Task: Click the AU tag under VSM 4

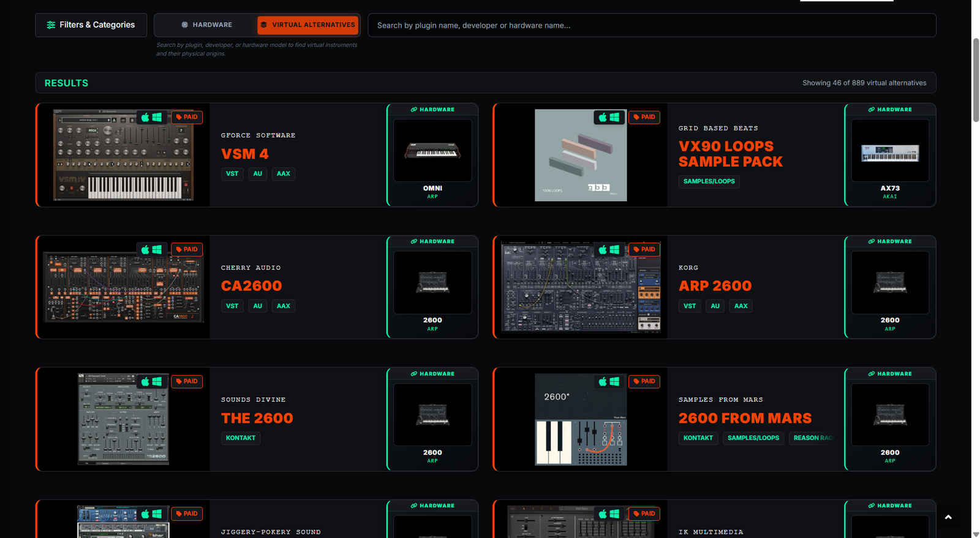Action: pos(258,174)
